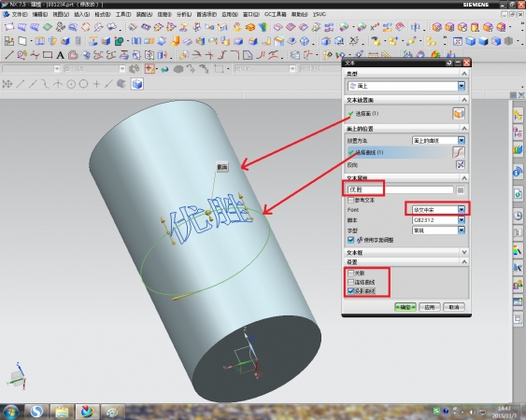The height and width of the screenshot is (420, 526).
Task: Click the select face cube icon
Action: pos(459,114)
